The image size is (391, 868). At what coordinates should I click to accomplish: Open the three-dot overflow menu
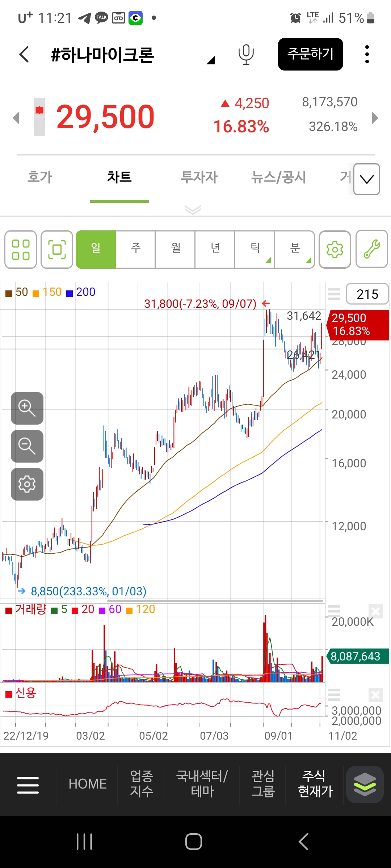(367, 54)
